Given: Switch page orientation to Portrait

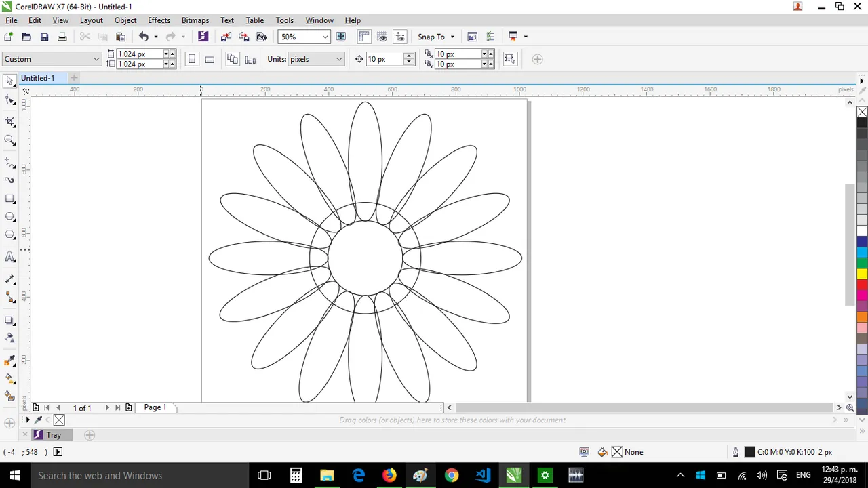Looking at the screenshot, I should click(x=192, y=59).
